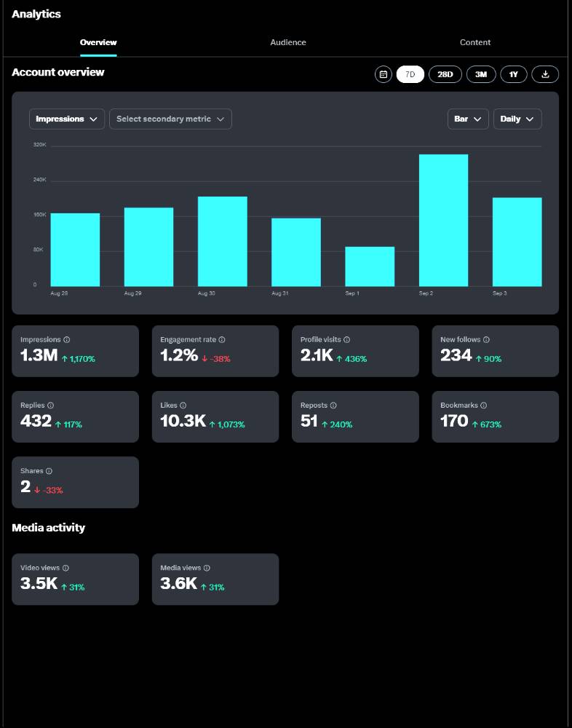Choose the 1Y time range
Viewport: 572px width, 728px height.
pyautogui.click(x=514, y=74)
